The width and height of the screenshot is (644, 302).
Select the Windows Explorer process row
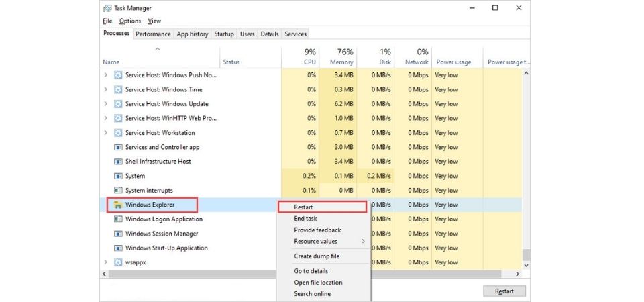click(x=311, y=205)
